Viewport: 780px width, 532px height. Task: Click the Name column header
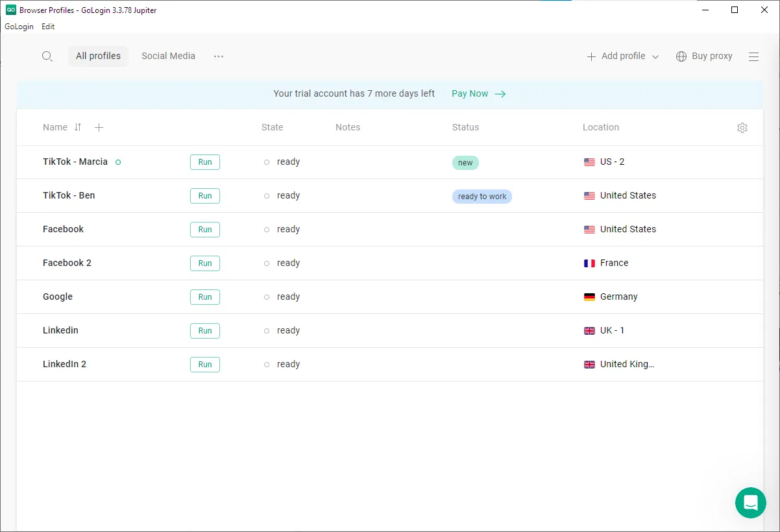pos(55,127)
